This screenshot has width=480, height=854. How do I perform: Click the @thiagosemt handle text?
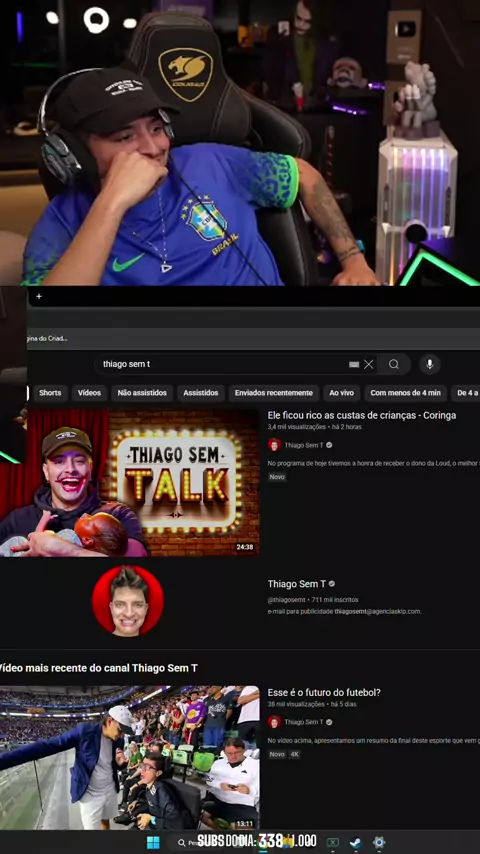[287, 600]
